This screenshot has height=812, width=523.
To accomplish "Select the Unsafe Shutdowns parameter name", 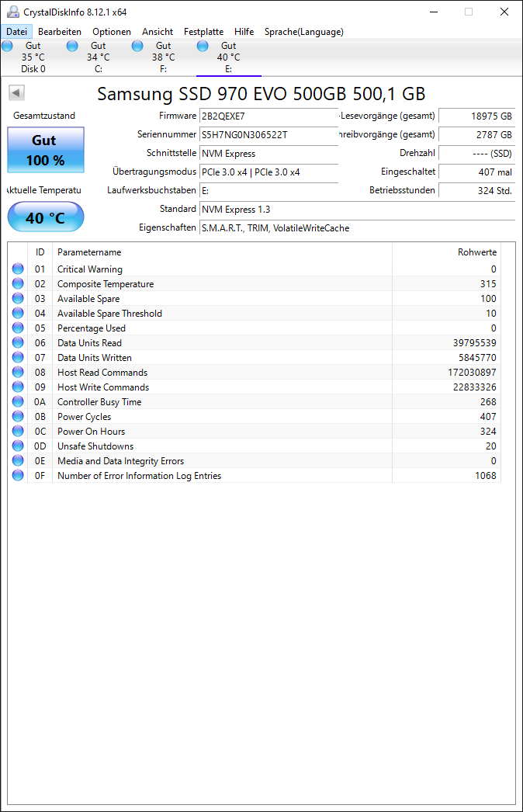I will pos(95,446).
